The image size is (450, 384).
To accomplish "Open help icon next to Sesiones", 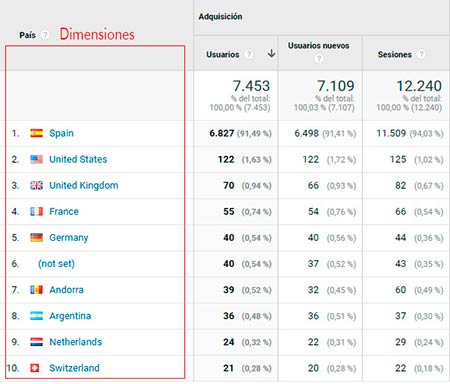I will click(x=421, y=54).
